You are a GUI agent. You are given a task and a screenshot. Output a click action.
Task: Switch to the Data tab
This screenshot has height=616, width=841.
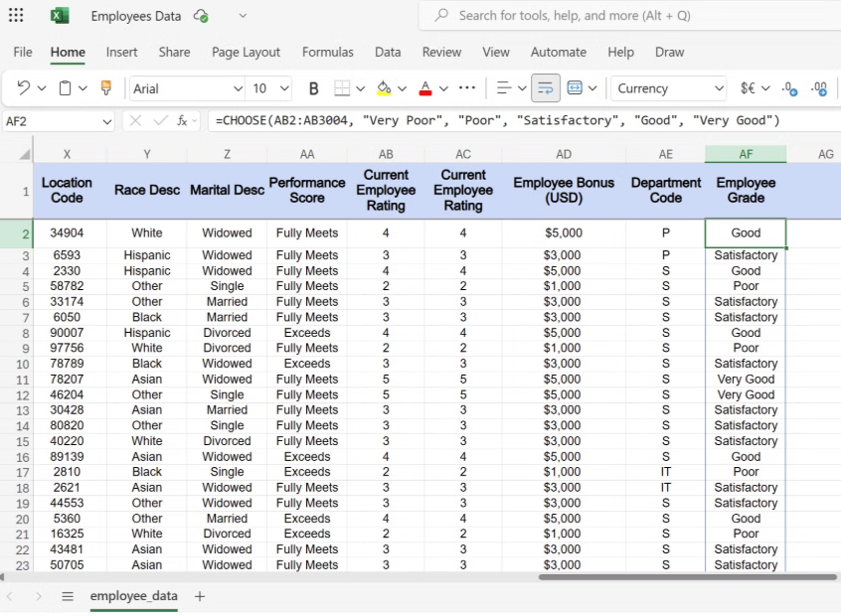tap(388, 52)
